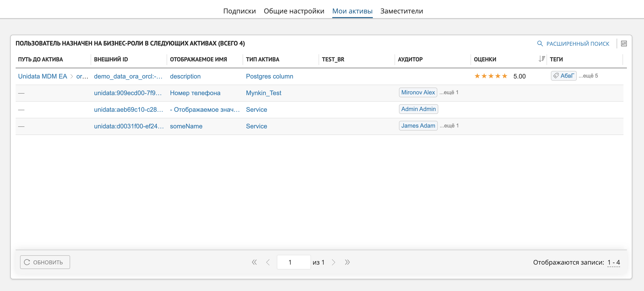644x291 pixels.
Task: Click the sort icon in the Оценки column
Action: [x=541, y=59]
